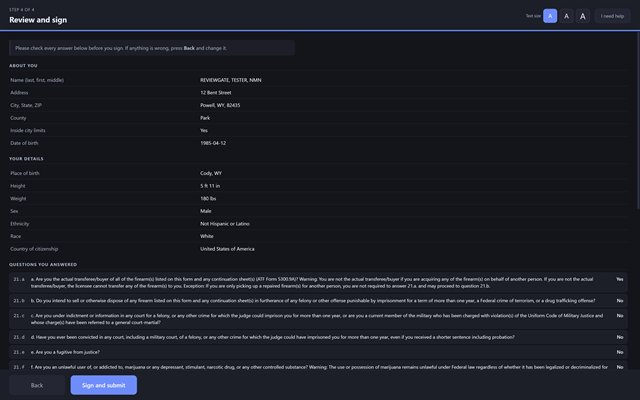Click question 21.d convicted of felony row

318,337
